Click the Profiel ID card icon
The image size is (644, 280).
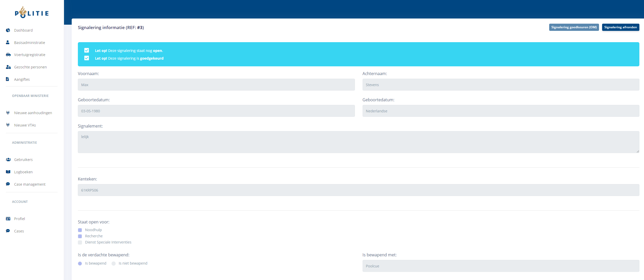(x=8, y=219)
